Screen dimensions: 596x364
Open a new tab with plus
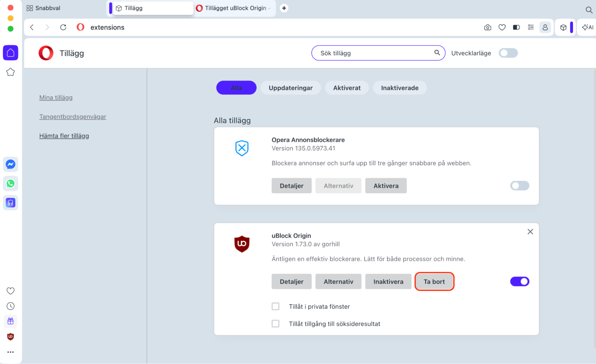tap(284, 8)
